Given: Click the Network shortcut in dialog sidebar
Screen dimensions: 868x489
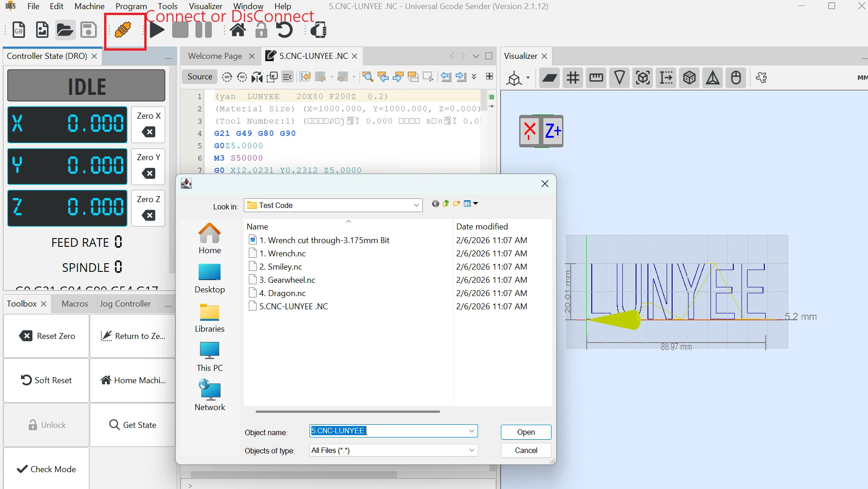Looking at the screenshot, I should pos(210,396).
